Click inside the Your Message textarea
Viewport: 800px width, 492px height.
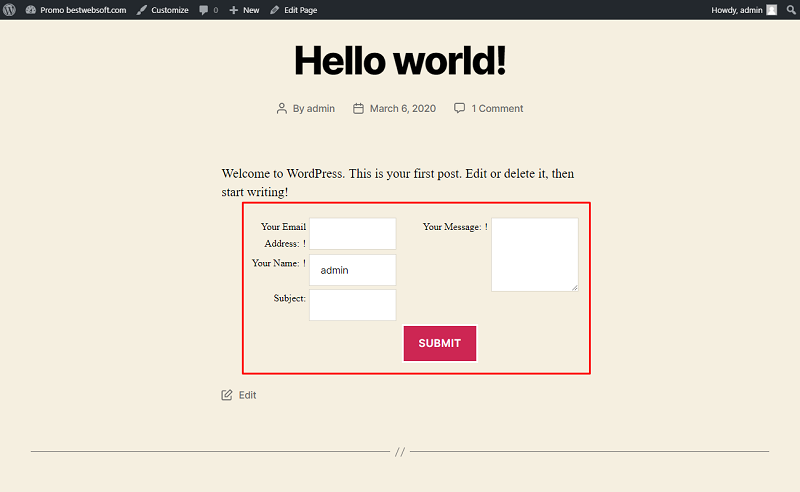535,255
